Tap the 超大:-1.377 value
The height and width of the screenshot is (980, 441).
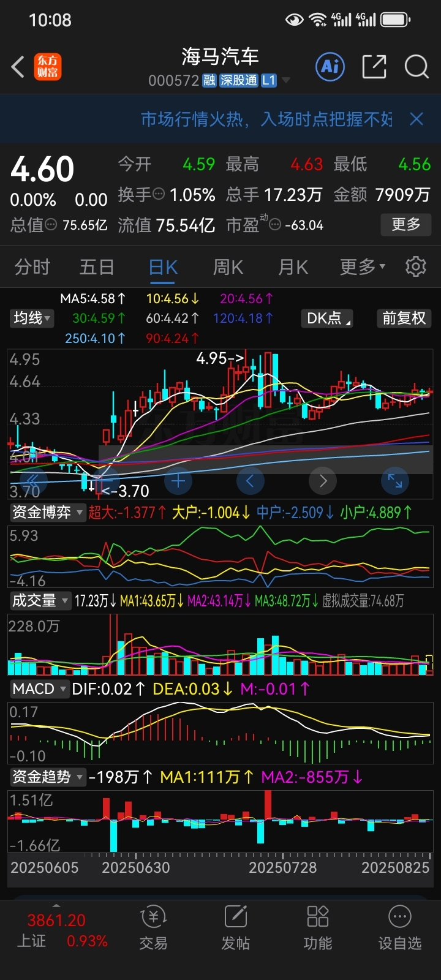(x=127, y=513)
